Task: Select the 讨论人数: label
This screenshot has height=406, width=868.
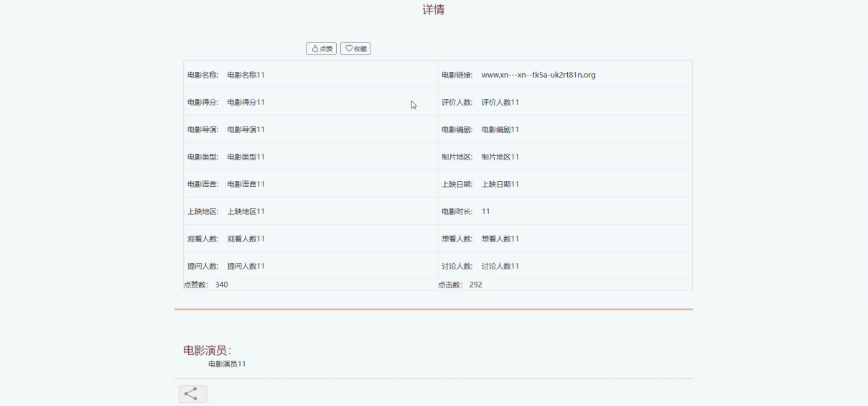Action: 457,266
